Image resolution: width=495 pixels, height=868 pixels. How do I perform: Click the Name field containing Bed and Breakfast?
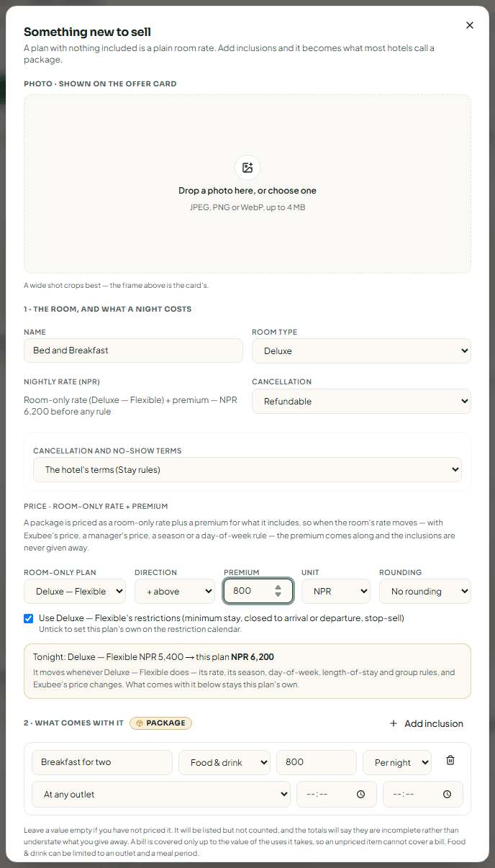pos(133,351)
